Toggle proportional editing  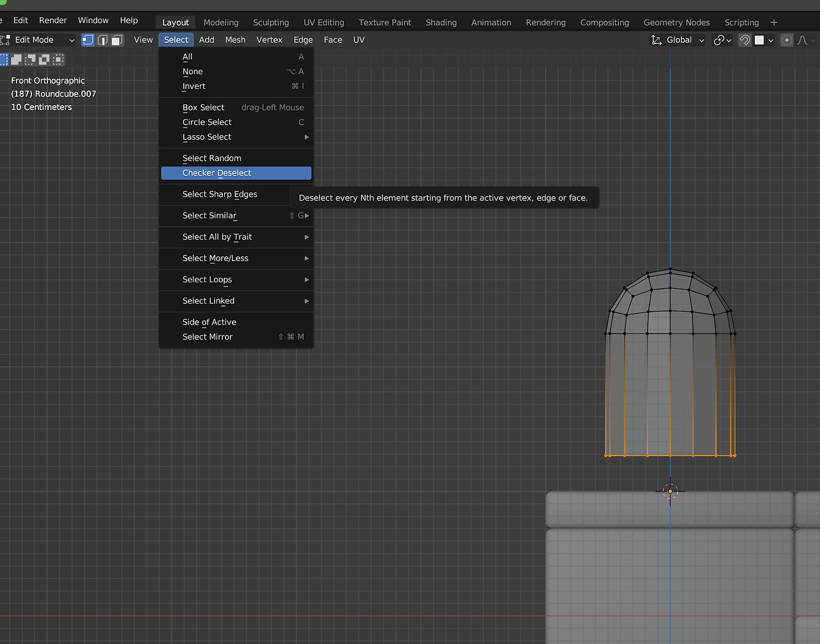787,40
